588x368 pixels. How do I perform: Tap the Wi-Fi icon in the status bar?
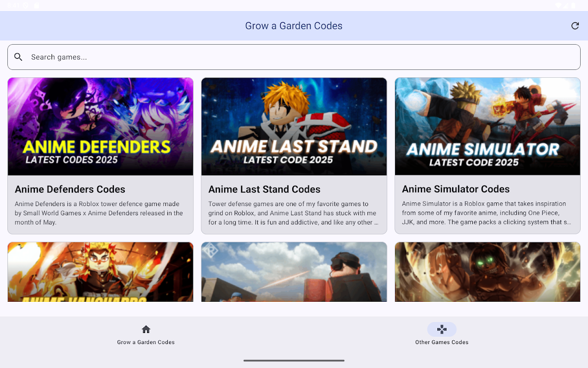pyautogui.click(x=559, y=6)
